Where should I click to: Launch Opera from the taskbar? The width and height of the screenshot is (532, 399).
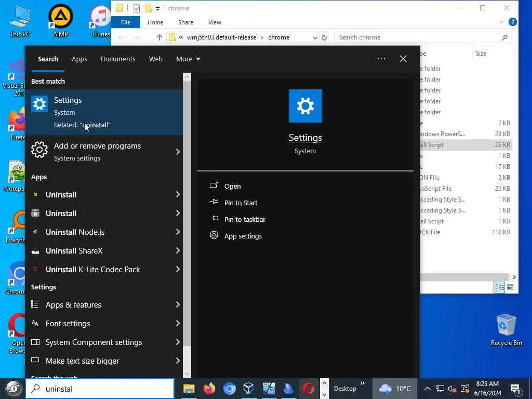pyautogui.click(x=309, y=389)
